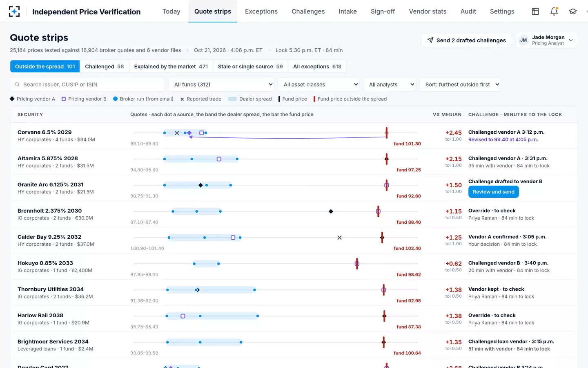Go to the Today tab
This screenshot has width=588, height=368.
click(171, 11)
